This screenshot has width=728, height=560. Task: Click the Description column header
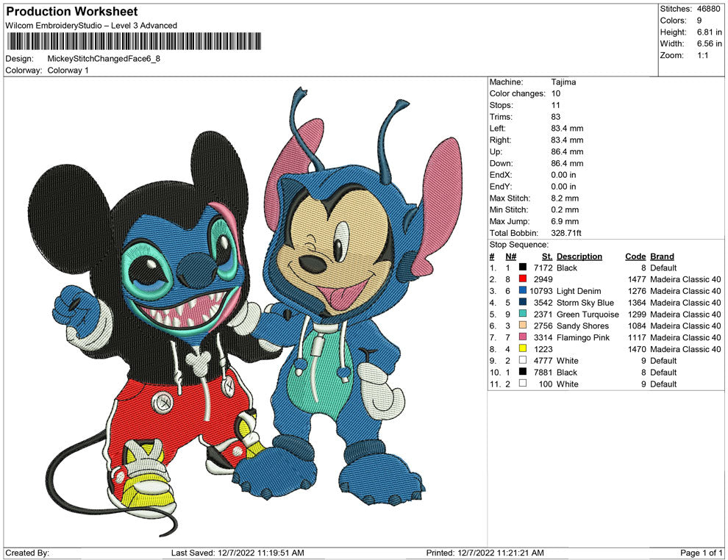pos(579,256)
